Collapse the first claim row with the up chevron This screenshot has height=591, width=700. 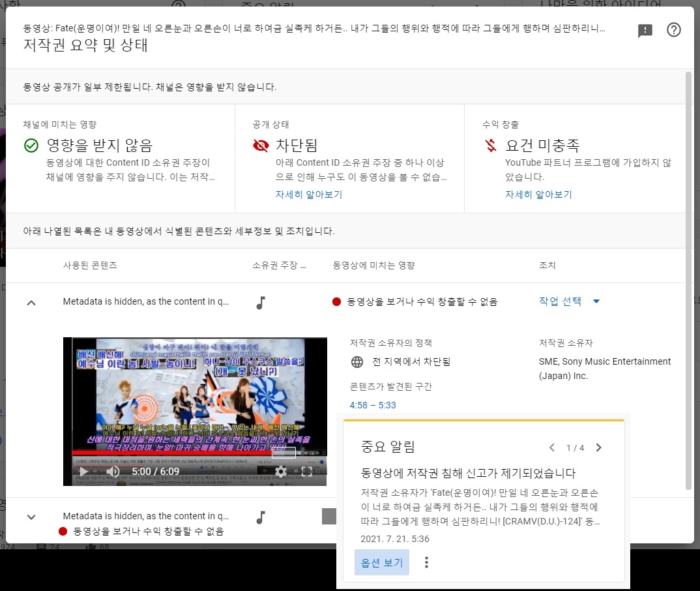[x=31, y=303]
